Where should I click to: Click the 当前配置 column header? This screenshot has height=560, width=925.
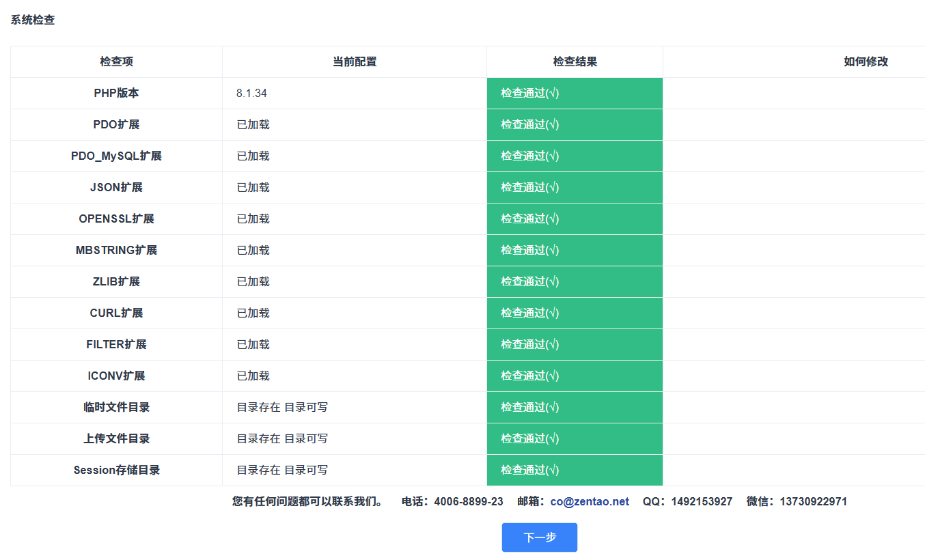click(355, 61)
